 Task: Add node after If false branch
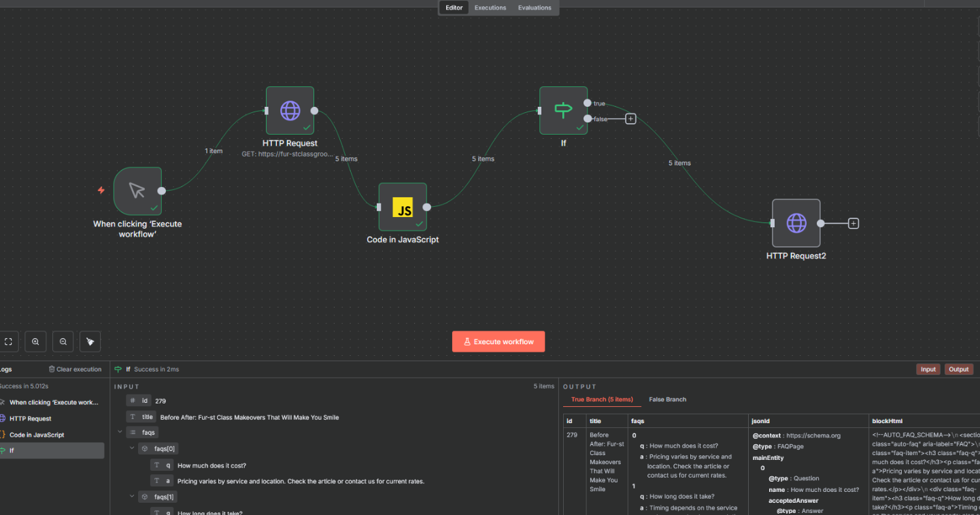pos(630,119)
